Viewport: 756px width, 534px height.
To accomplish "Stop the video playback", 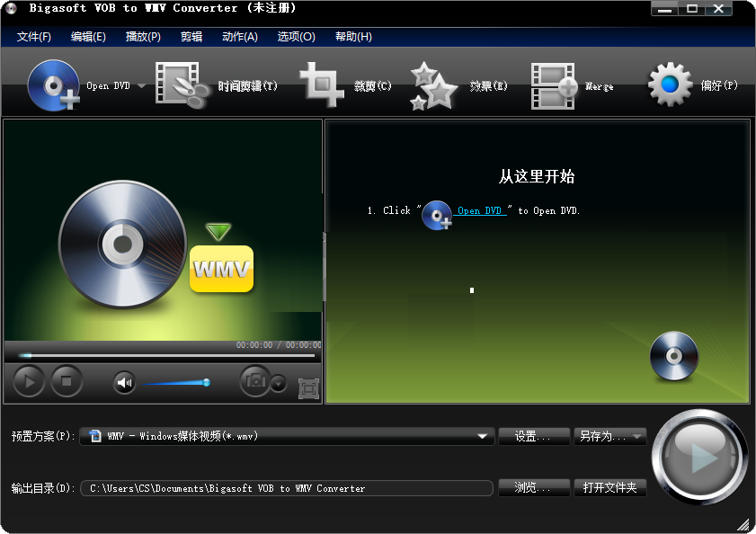I will point(67,381).
